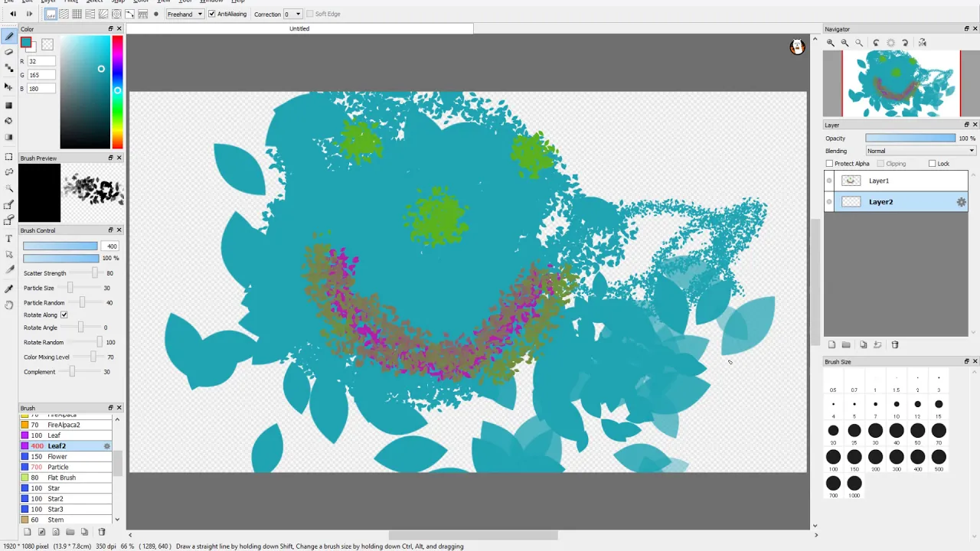Rotate the Navigator view left
980x551 pixels.
[x=877, y=43]
